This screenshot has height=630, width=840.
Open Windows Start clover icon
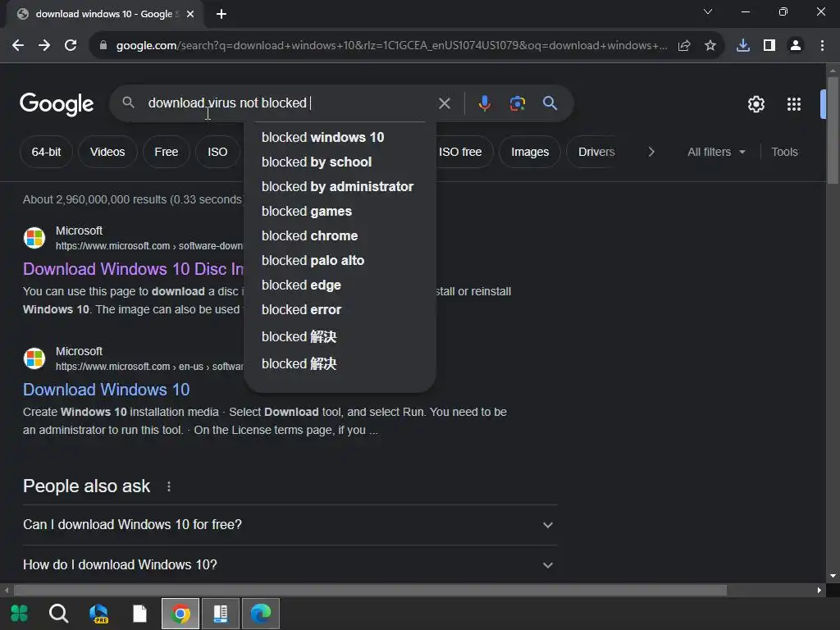[x=20, y=614]
